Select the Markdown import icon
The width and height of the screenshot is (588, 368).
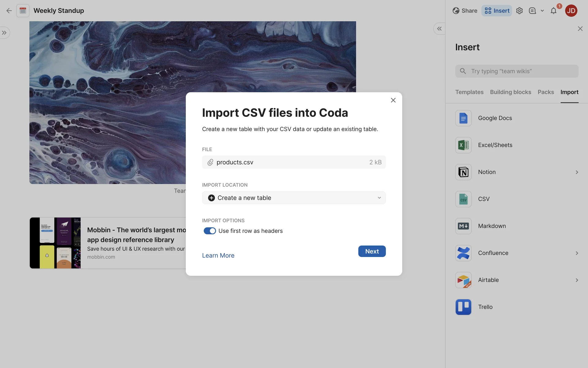pos(463,226)
